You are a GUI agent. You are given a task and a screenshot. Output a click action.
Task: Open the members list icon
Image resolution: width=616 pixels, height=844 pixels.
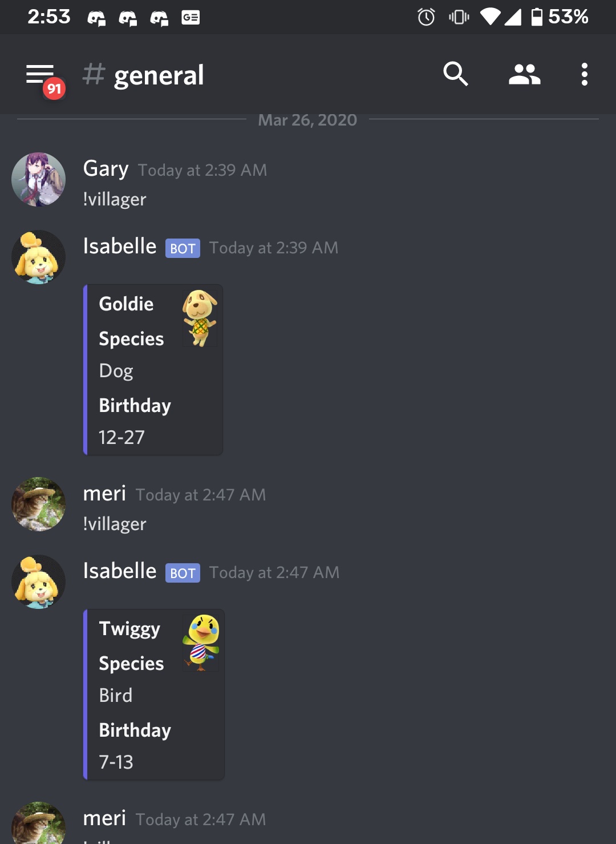pyautogui.click(x=525, y=74)
